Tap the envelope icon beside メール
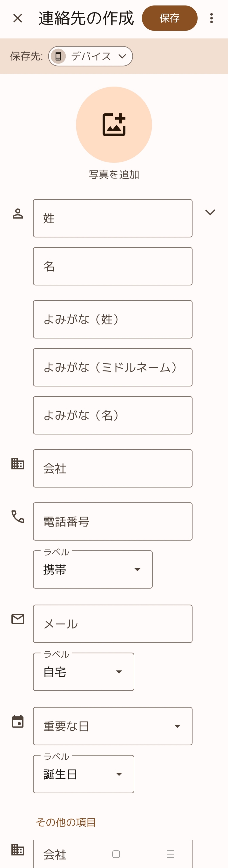This screenshot has height=868, width=228. point(17,619)
